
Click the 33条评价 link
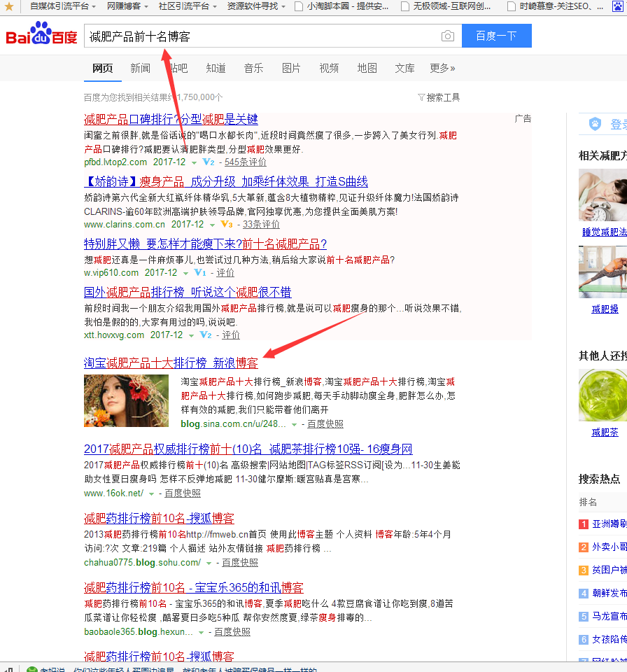click(261, 224)
